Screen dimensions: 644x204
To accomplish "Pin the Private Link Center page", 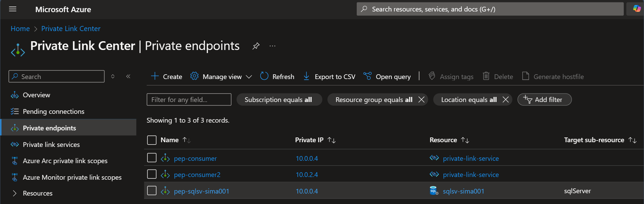I will [x=256, y=46].
